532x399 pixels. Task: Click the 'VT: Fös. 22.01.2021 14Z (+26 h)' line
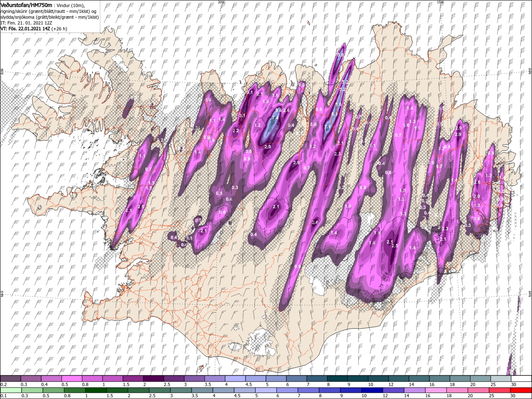[34, 29]
